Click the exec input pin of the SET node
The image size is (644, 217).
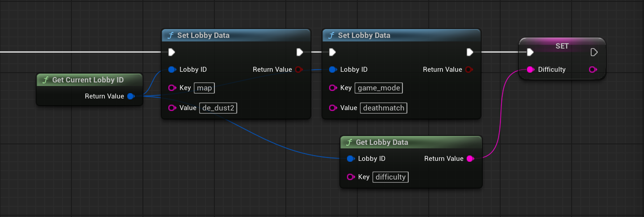pos(530,53)
